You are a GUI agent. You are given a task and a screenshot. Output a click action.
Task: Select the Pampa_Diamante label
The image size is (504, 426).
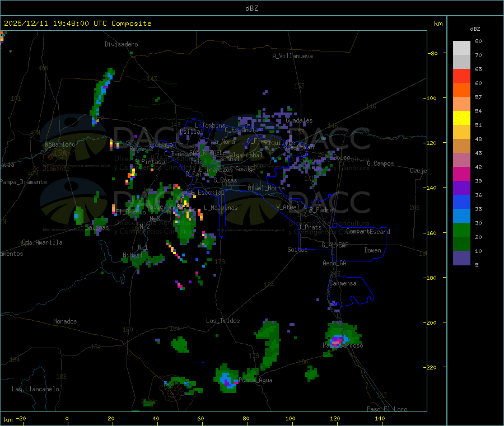24,182
